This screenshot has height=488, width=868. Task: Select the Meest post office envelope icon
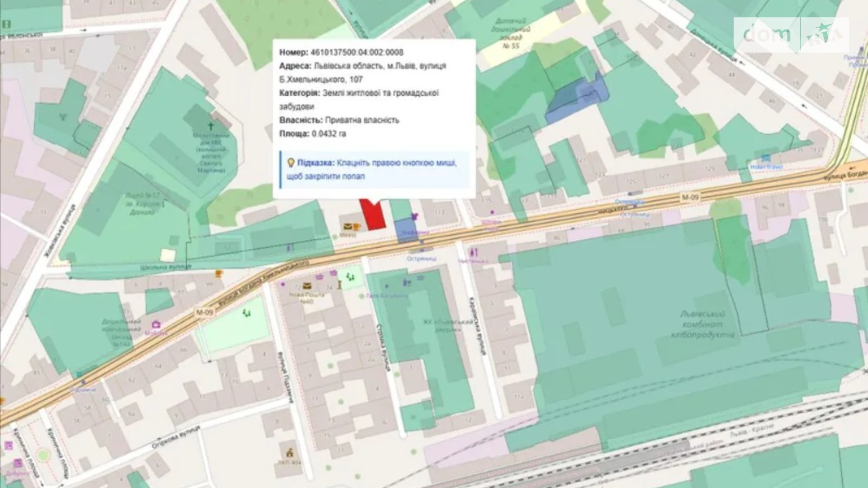click(x=348, y=227)
